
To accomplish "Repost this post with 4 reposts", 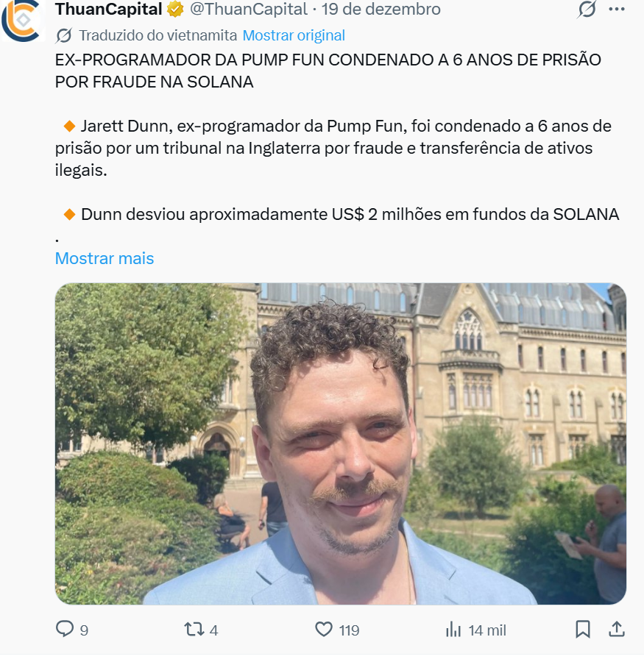I will [x=201, y=630].
